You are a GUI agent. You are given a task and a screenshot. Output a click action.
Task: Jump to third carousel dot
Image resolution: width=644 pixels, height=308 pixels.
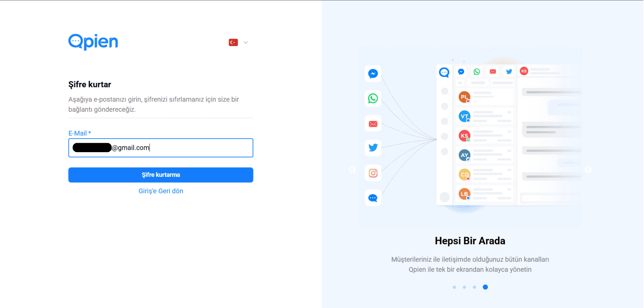pos(474,287)
